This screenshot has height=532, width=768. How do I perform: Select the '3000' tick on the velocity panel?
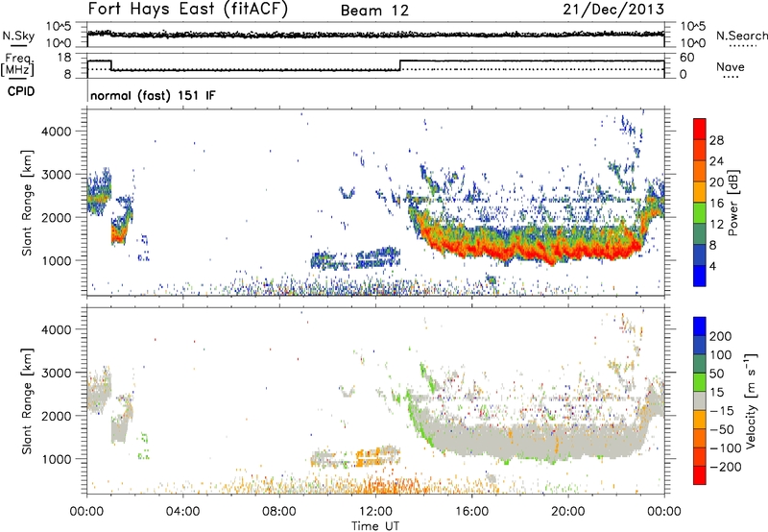click(56, 373)
